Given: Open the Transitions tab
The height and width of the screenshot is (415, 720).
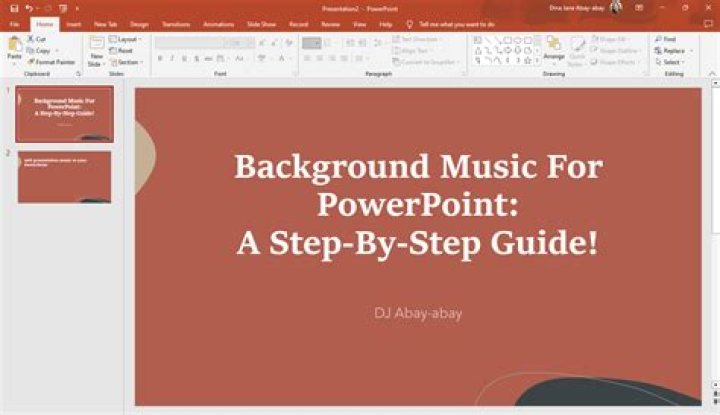Looking at the screenshot, I should pyautogui.click(x=176, y=24).
